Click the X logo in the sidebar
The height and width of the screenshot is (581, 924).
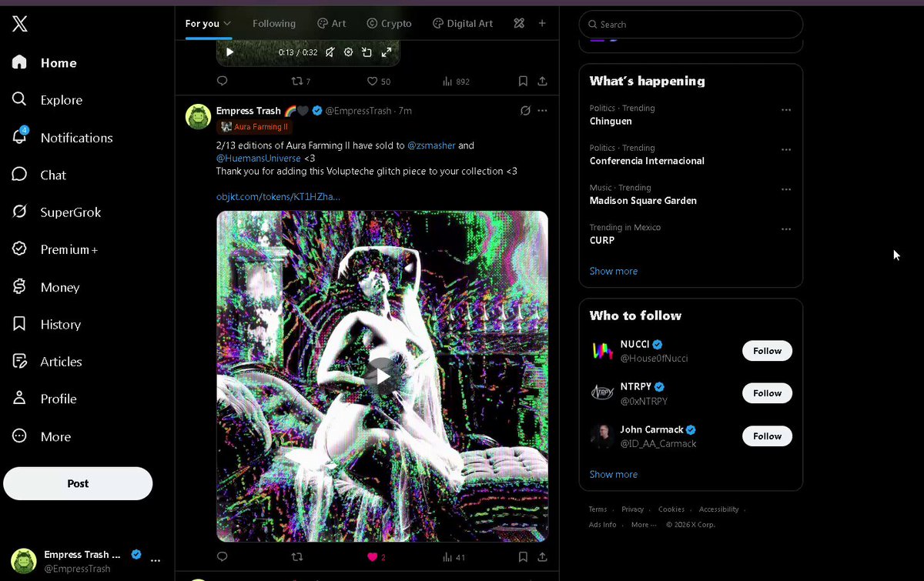tap(20, 24)
